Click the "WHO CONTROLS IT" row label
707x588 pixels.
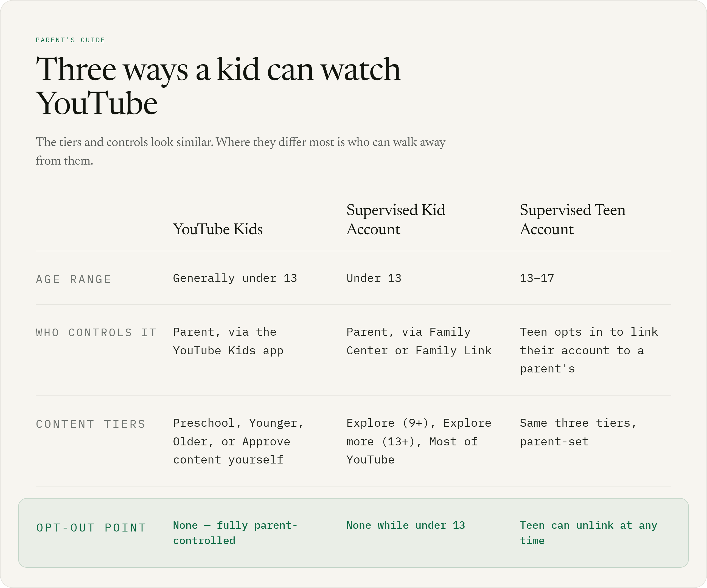pyautogui.click(x=96, y=333)
